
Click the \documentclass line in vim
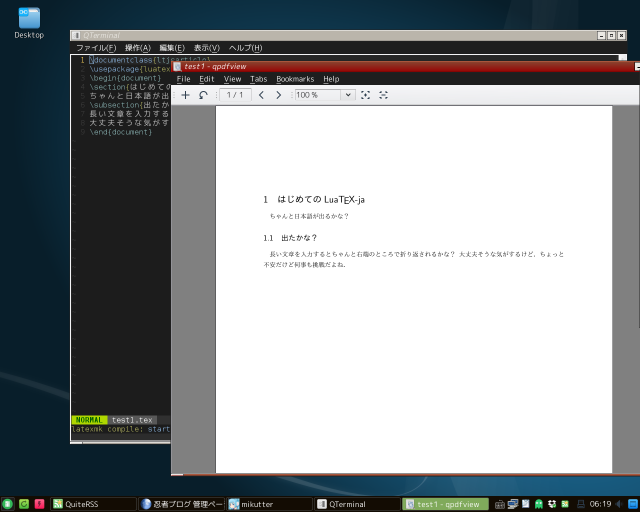coord(149,60)
